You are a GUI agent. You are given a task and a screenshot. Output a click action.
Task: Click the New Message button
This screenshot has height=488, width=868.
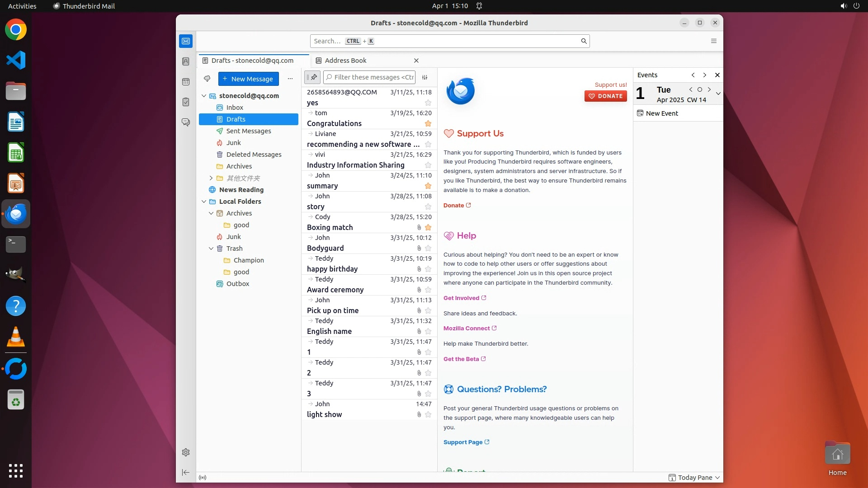click(x=249, y=79)
